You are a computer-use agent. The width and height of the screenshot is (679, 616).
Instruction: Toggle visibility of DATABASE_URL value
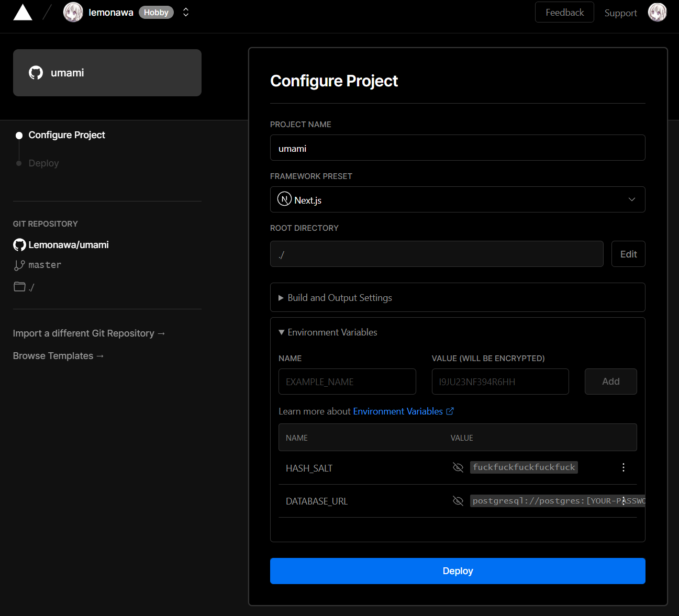(458, 501)
